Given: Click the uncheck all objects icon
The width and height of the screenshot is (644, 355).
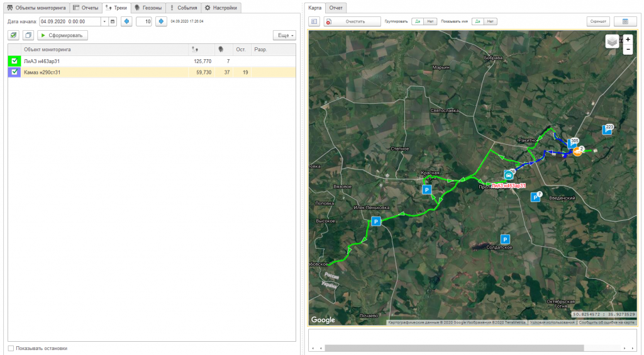Looking at the screenshot, I should pyautogui.click(x=28, y=35).
